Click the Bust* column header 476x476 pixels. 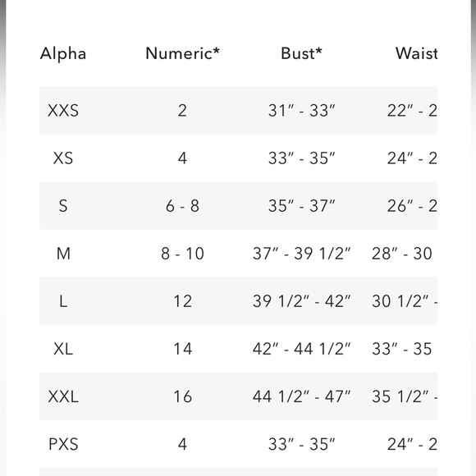(301, 53)
